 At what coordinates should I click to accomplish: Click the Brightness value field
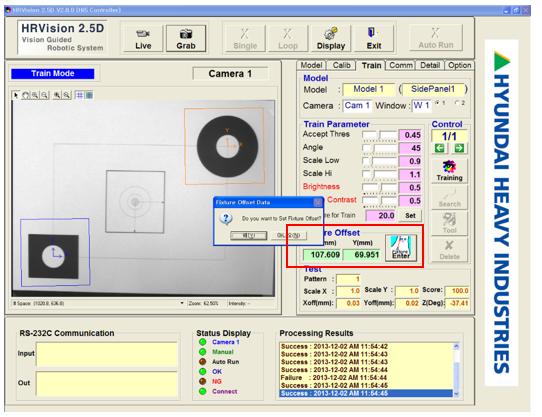(x=410, y=187)
